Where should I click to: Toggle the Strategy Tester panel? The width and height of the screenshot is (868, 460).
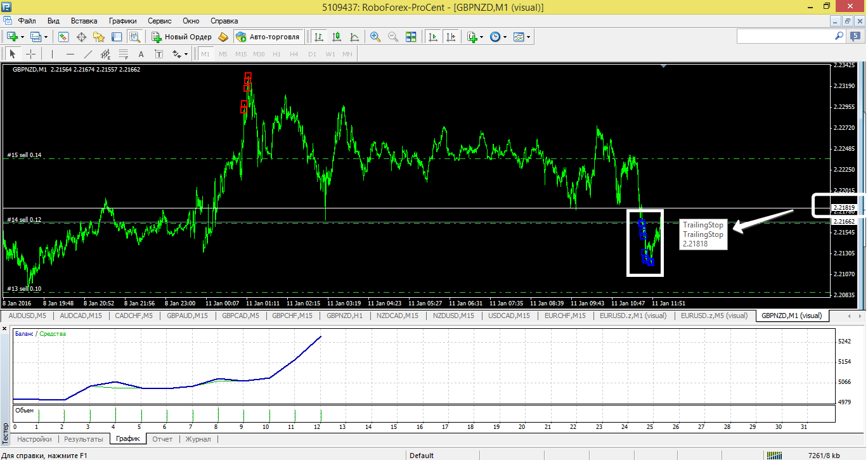(134, 37)
